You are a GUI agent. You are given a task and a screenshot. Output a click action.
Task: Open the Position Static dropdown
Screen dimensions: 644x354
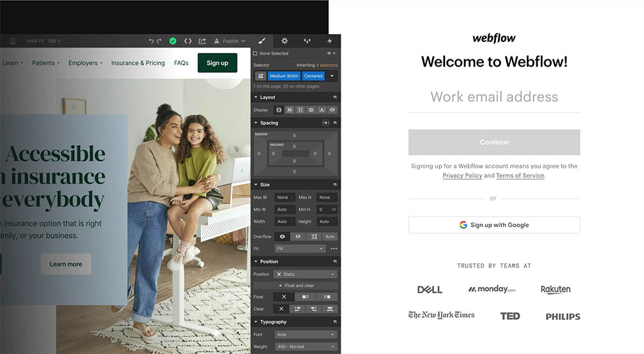[305, 274]
